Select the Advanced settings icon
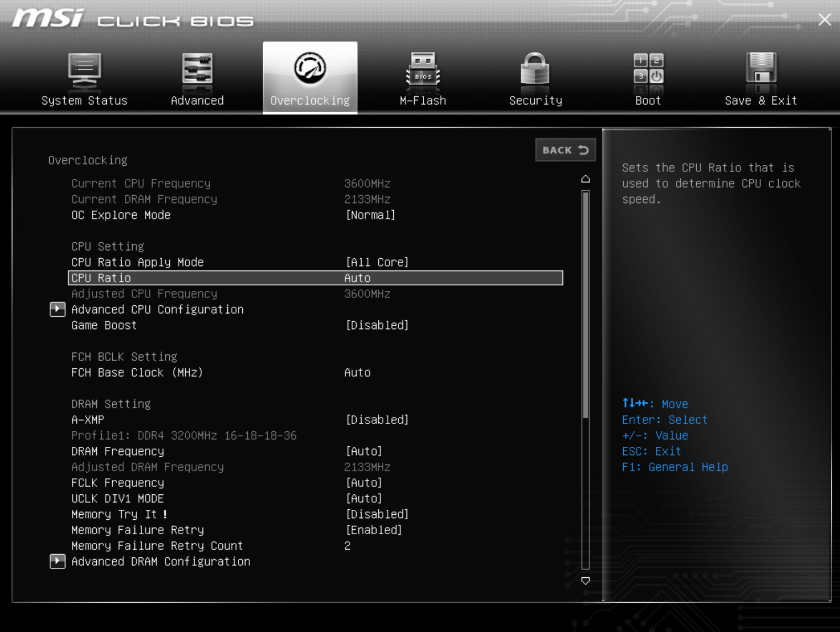Image resolution: width=840 pixels, height=632 pixels. click(197, 77)
